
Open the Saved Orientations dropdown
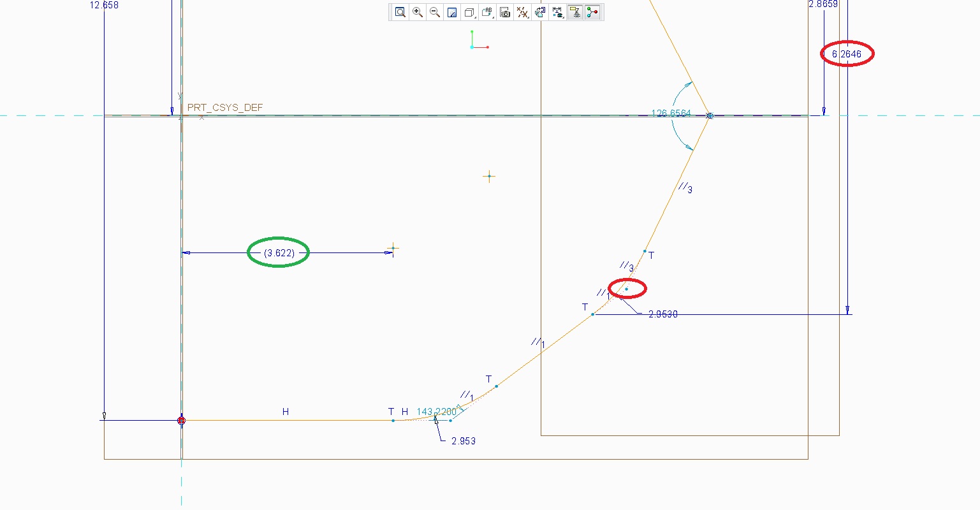tap(488, 12)
